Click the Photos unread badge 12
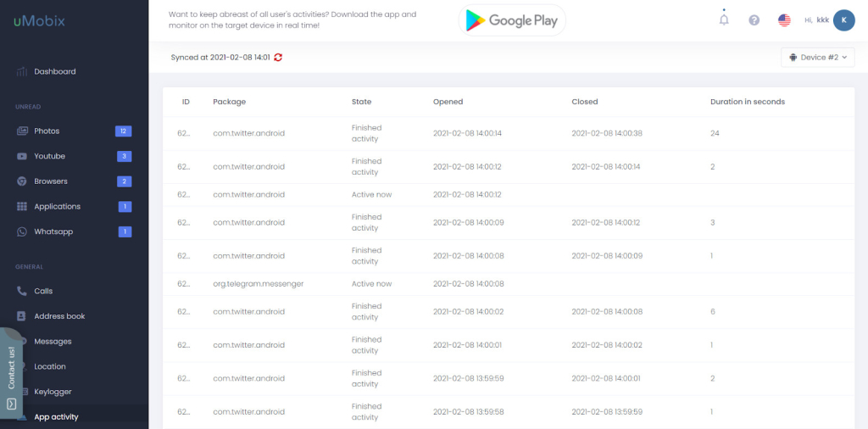Image resolution: width=868 pixels, height=429 pixels. pos(123,131)
